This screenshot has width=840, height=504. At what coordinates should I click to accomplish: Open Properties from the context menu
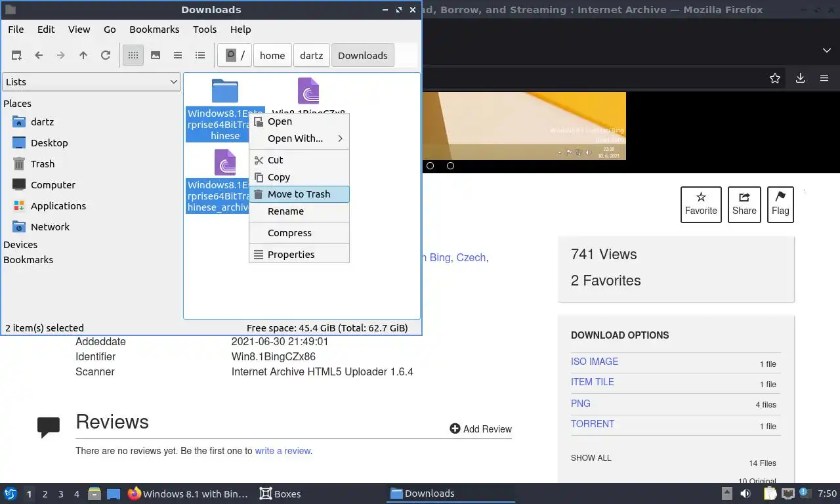(299, 255)
